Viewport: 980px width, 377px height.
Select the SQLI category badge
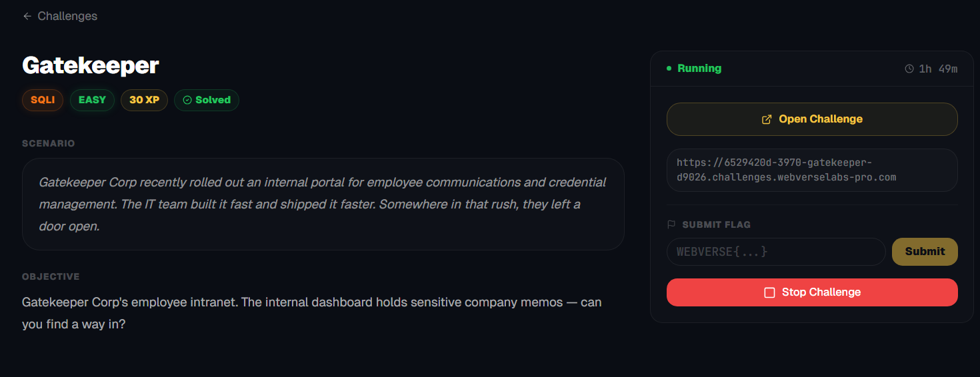[43, 100]
